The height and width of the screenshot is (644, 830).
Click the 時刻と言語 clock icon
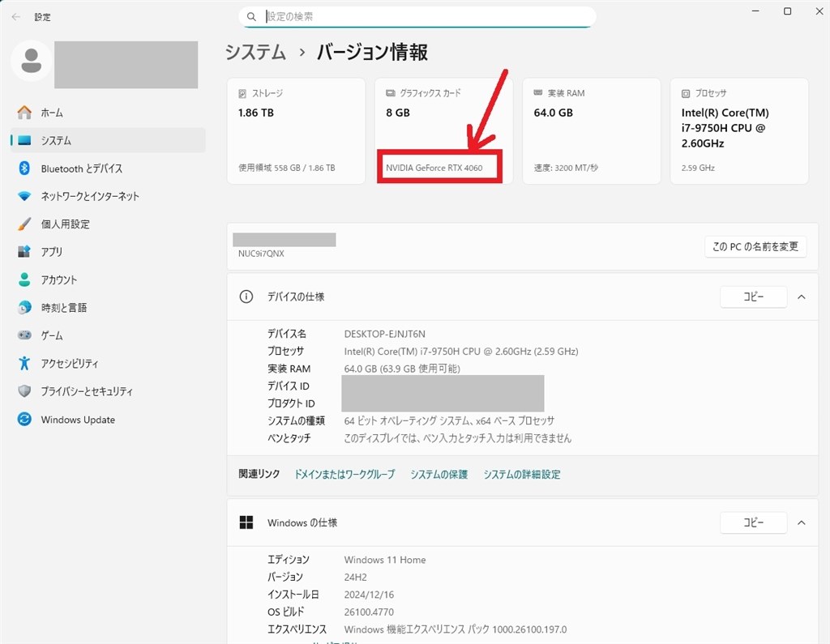tap(26, 307)
